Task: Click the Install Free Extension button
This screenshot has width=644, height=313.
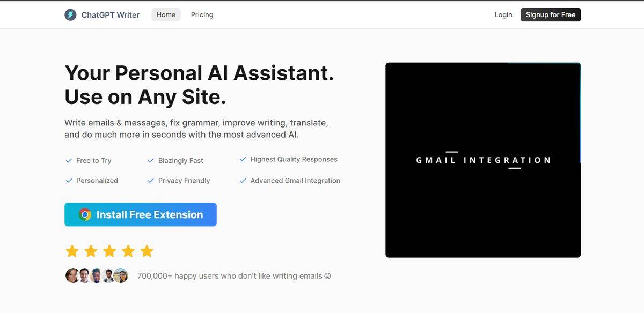Action: click(x=140, y=214)
